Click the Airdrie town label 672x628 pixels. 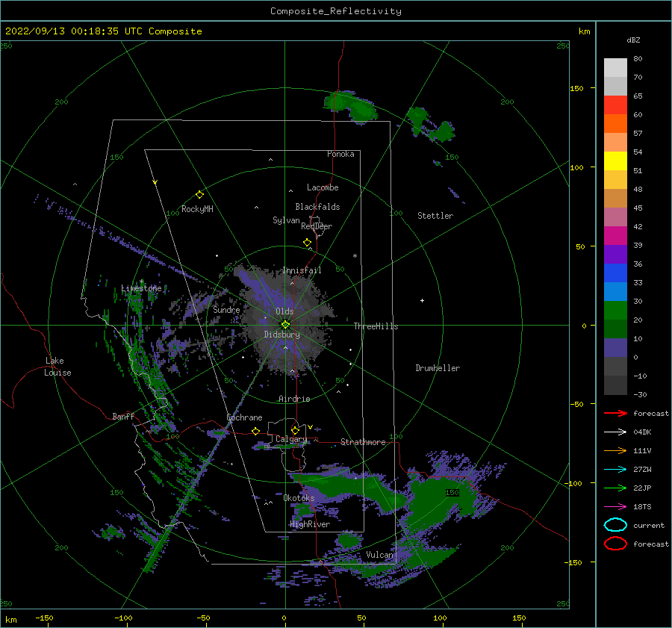point(294,399)
